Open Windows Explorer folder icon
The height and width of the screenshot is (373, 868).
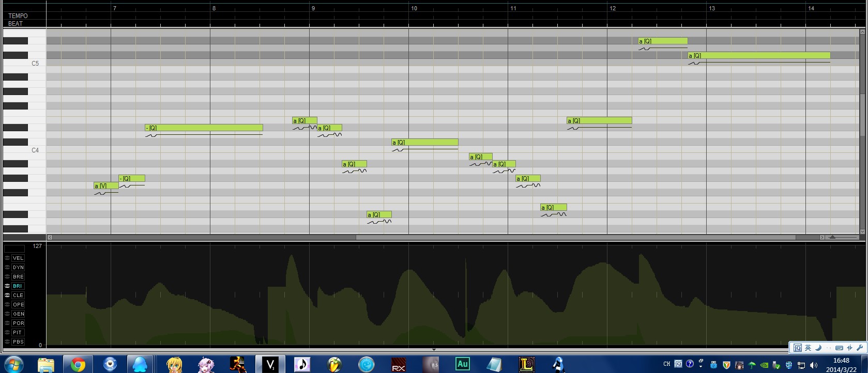46,365
